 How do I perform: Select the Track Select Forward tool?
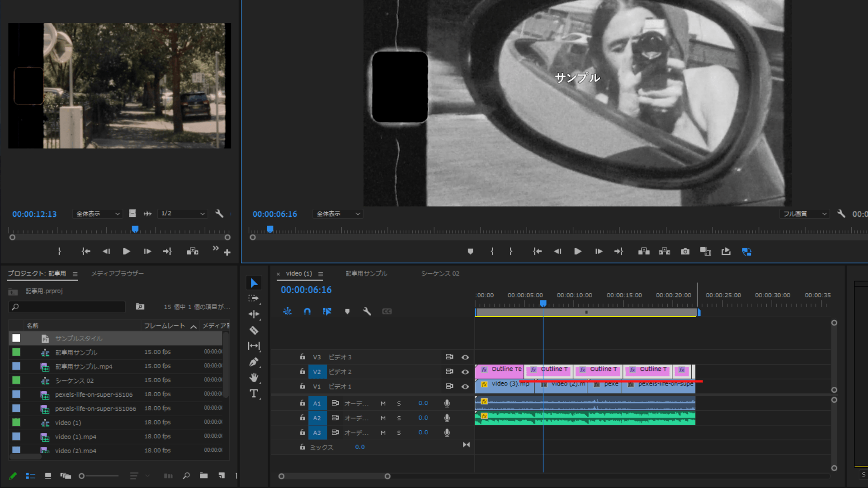(x=254, y=298)
